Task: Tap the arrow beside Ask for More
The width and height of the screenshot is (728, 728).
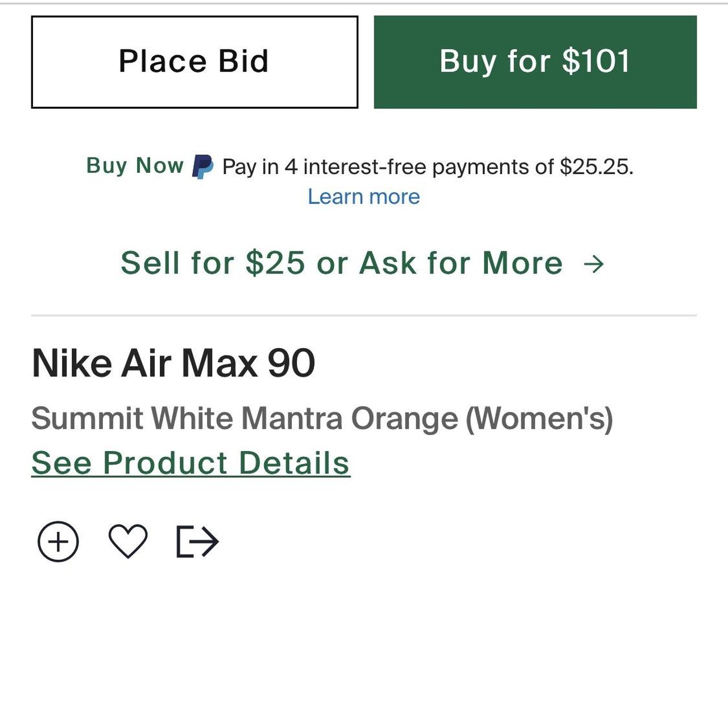Action: (x=594, y=263)
